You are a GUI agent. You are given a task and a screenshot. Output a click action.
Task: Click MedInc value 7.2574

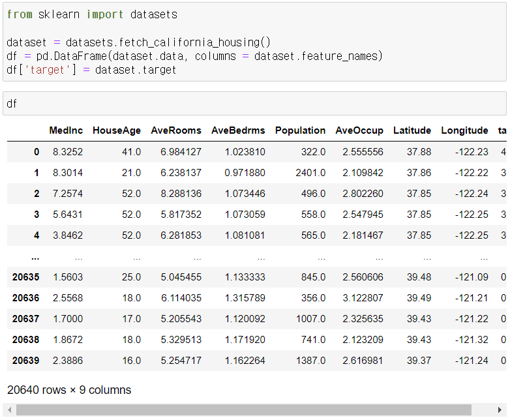click(68, 194)
